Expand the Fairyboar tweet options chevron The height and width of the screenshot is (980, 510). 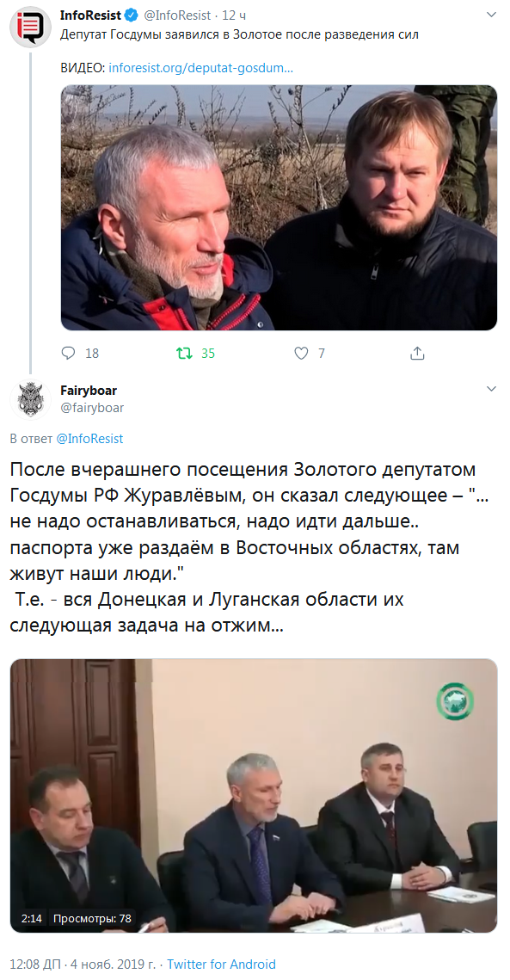[491, 389]
